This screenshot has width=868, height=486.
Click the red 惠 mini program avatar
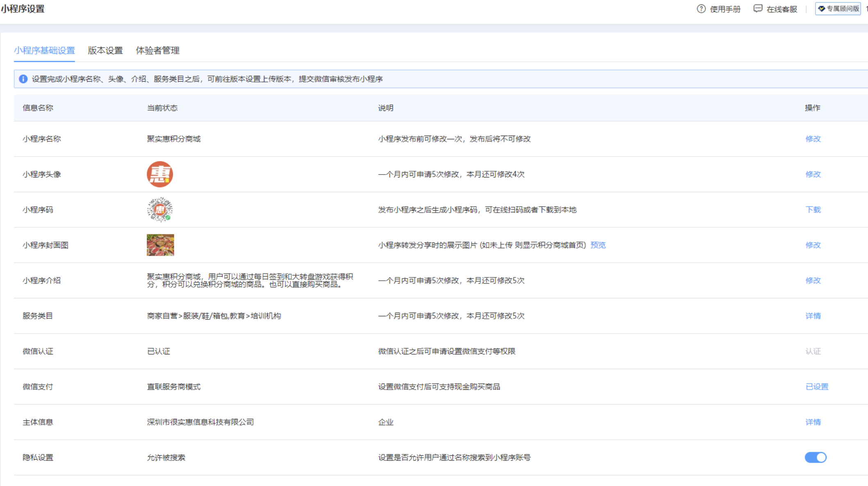click(160, 174)
